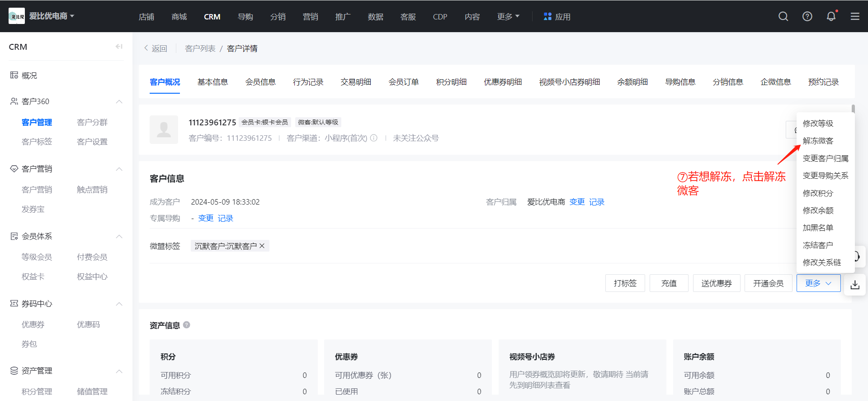Go back with 返回 link
This screenshot has height=401, width=868.
[x=156, y=48]
